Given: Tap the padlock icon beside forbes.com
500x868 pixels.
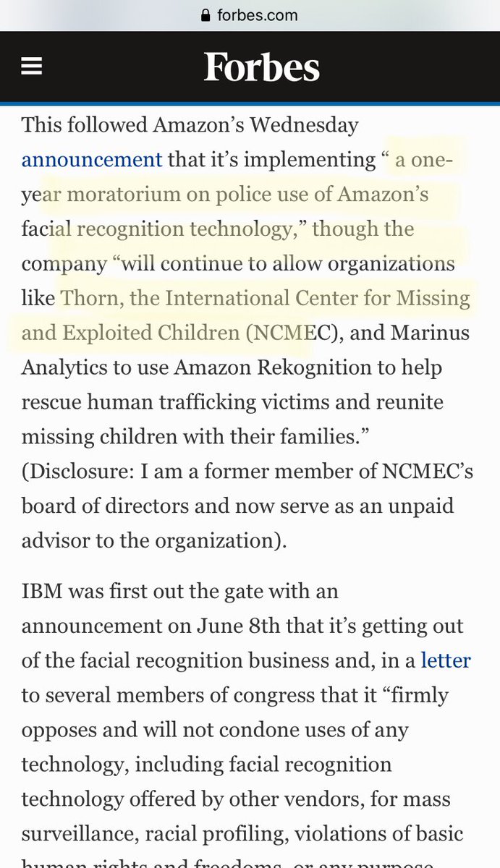Looking at the screenshot, I should point(206,15).
